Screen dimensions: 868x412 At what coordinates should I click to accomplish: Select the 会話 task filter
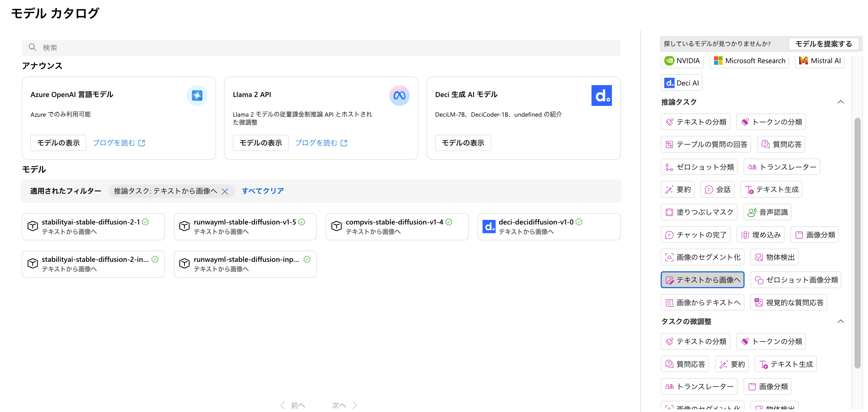coord(717,189)
